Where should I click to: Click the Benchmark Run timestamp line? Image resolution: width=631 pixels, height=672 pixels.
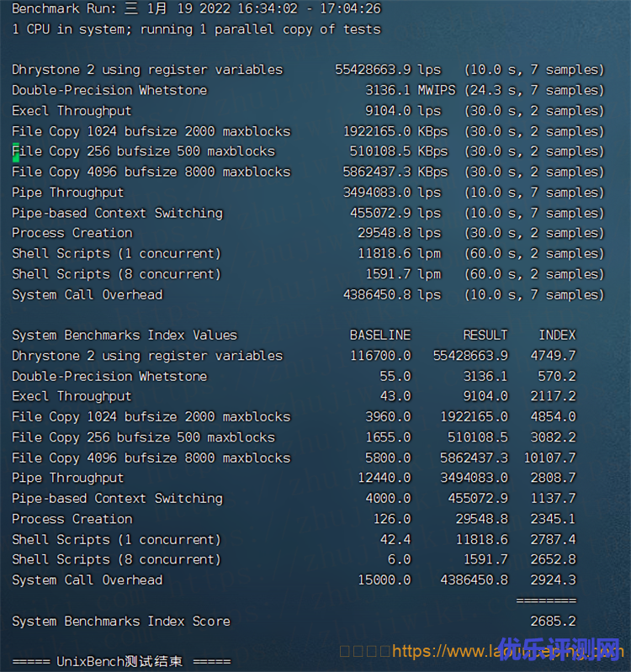(x=196, y=9)
